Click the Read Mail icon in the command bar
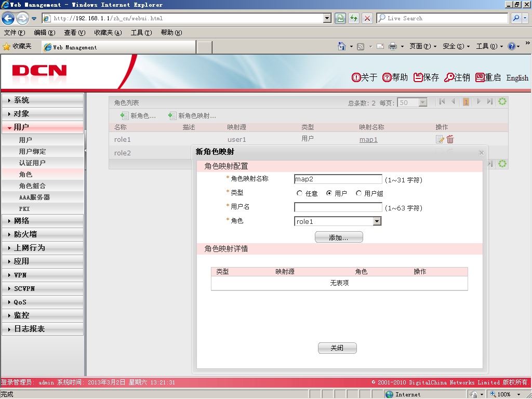The image size is (532, 399). tap(380, 46)
